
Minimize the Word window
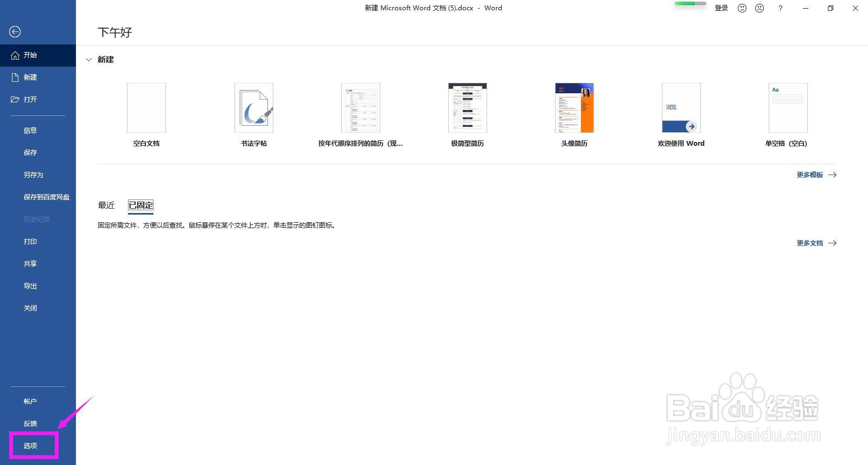pos(806,8)
